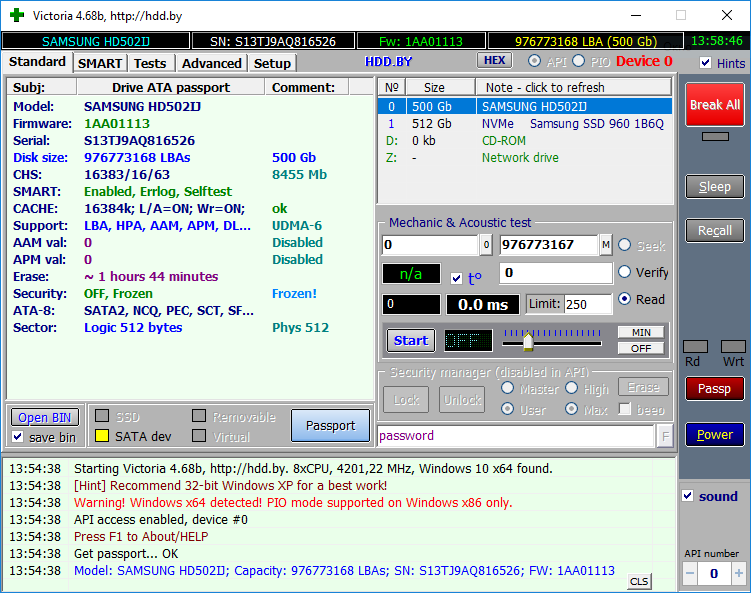The image size is (751, 593).
Task: Select the SAMSUNG HD502IJ 500 Gb drive row
Action: click(525, 106)
